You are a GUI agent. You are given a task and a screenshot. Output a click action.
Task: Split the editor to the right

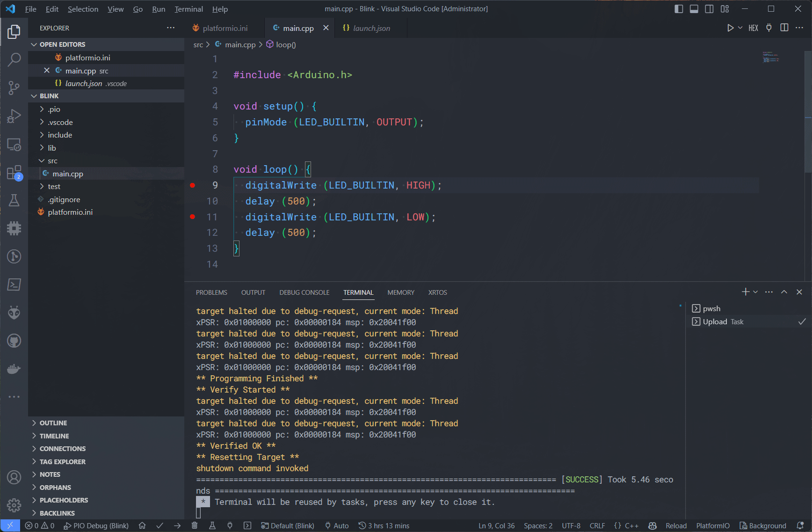click(784, 28)
